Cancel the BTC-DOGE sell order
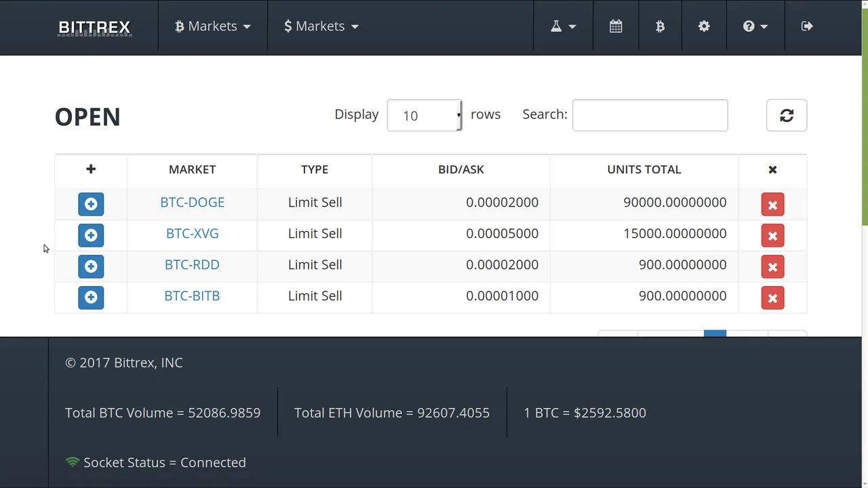This screenshot has height=488, width=868. tap(772, 204)
